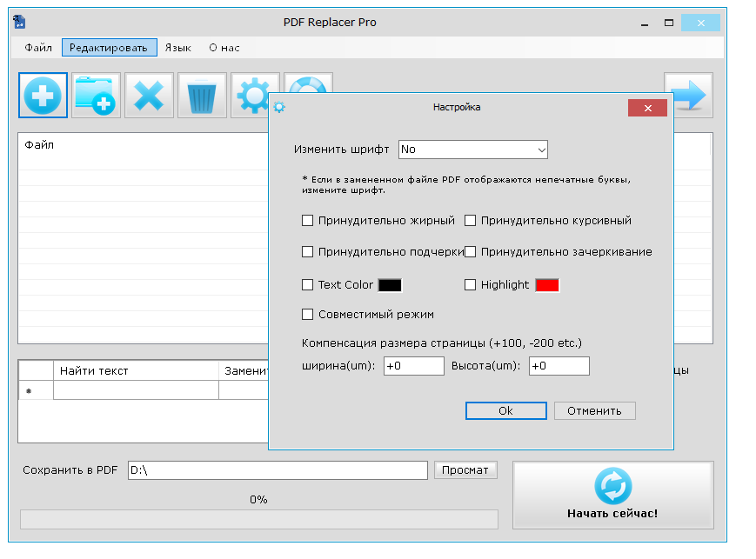This screenshot has width=756, height=559.
Task: Maximize the PDF Replacer Pro window
Action: (669, 23)
